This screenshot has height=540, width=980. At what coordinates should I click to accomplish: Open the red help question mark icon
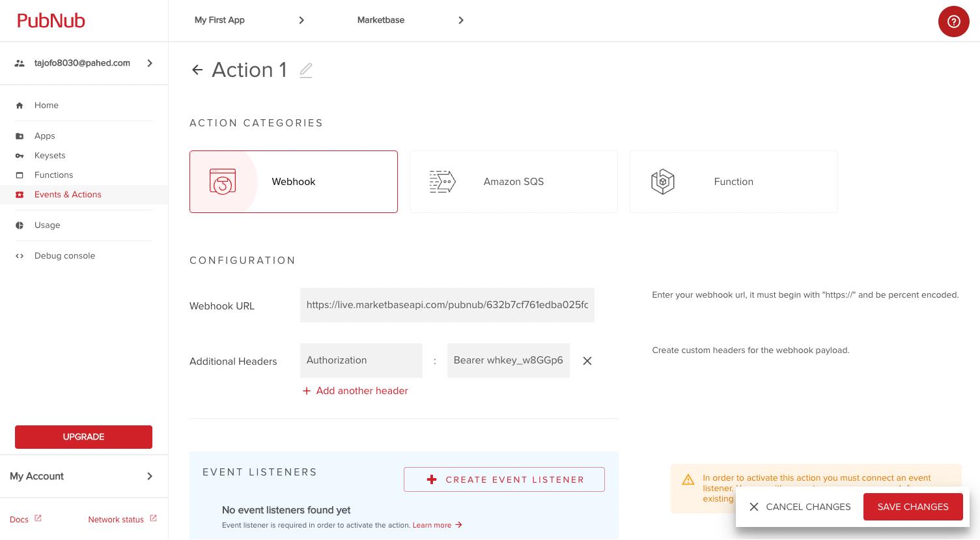(953, 21)
